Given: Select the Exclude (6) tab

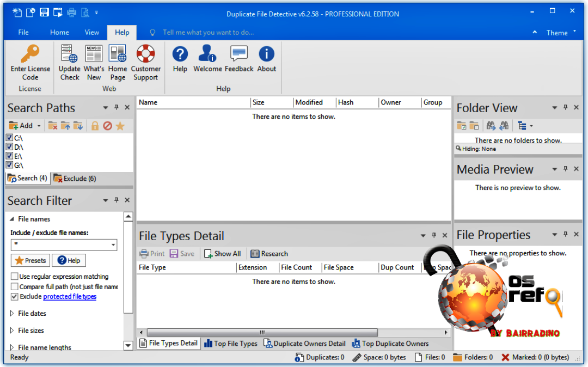Looking at the screenshot, I should coord(75,179).
